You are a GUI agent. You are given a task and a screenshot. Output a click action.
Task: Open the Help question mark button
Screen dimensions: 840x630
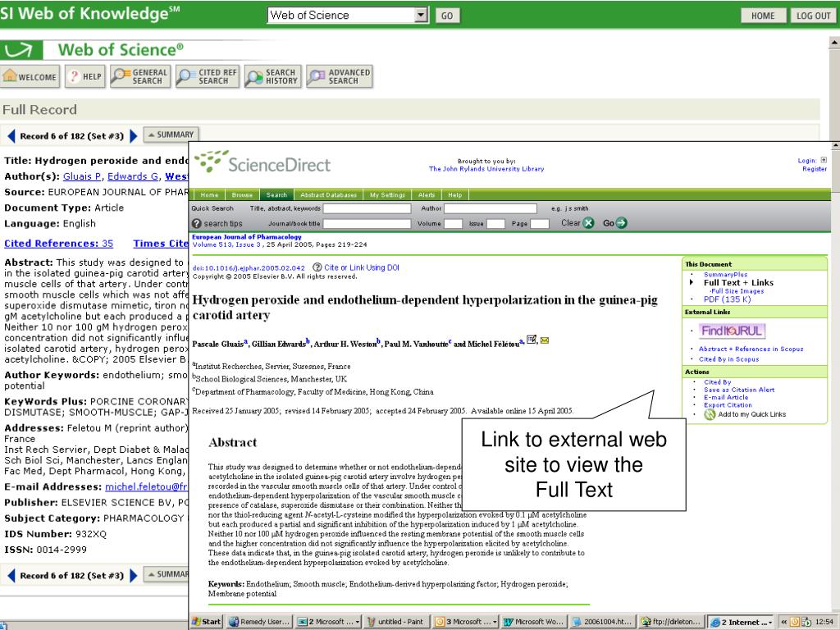(84, 76)
